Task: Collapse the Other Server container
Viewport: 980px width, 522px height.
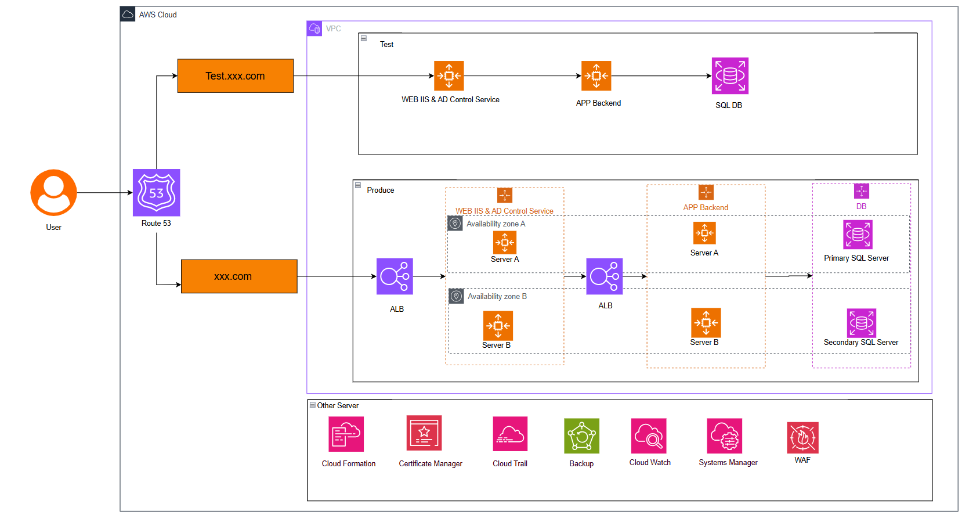Action: [x=313, y=405]
